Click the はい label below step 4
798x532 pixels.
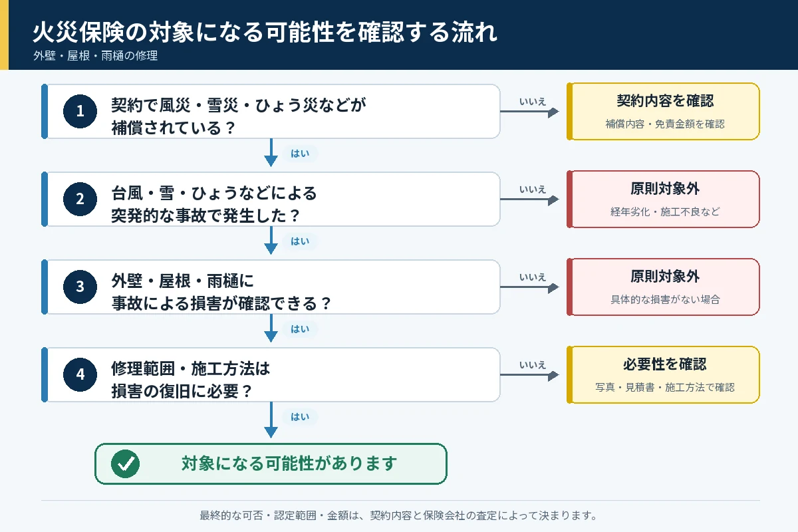(300, 417)
